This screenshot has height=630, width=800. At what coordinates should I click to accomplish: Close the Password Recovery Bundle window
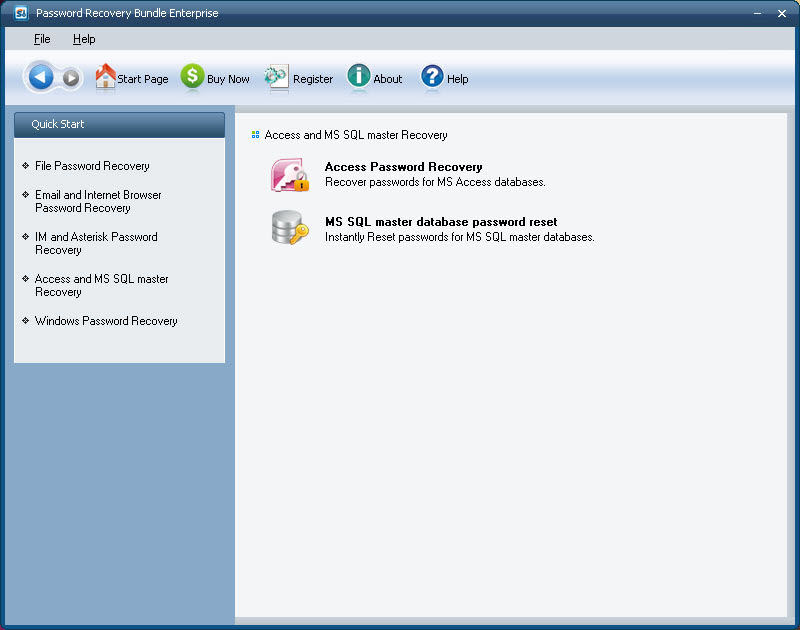782,13
